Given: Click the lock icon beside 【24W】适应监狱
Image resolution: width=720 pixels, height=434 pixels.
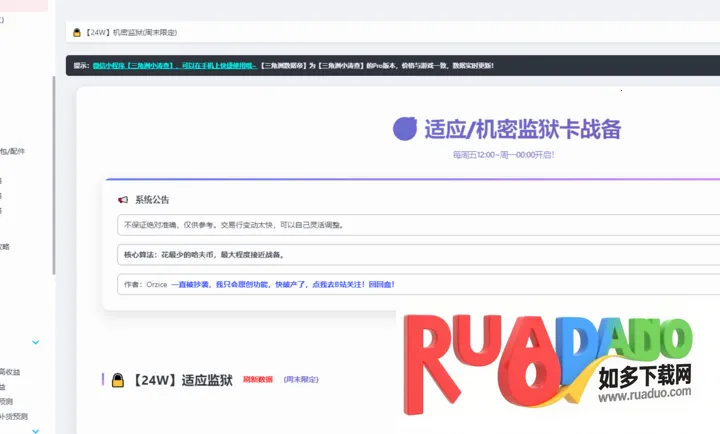Looking at the screenshot, I should point(118,380).
